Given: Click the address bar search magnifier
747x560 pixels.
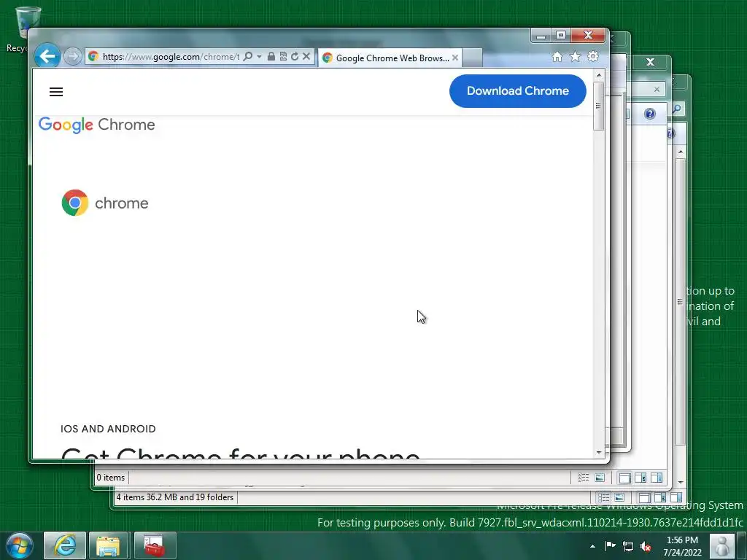Looking at the screenshot, I should [248, 57].
